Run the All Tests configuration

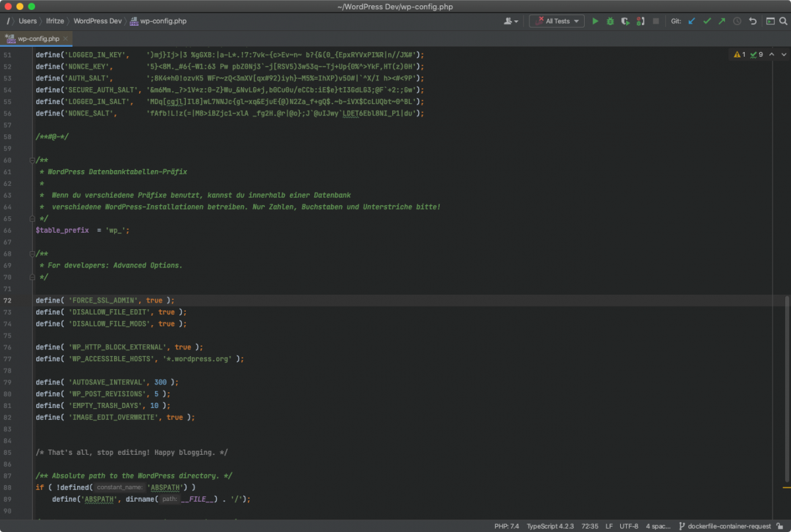coord(595,21)
